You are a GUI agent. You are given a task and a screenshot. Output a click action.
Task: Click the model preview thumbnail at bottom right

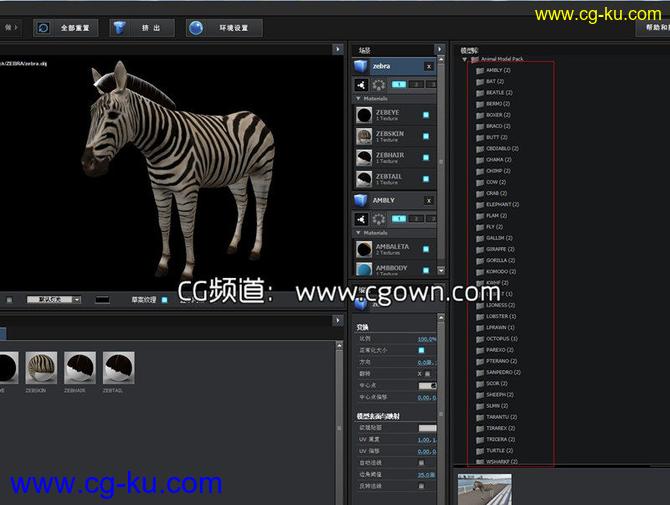tap(485, 489)
